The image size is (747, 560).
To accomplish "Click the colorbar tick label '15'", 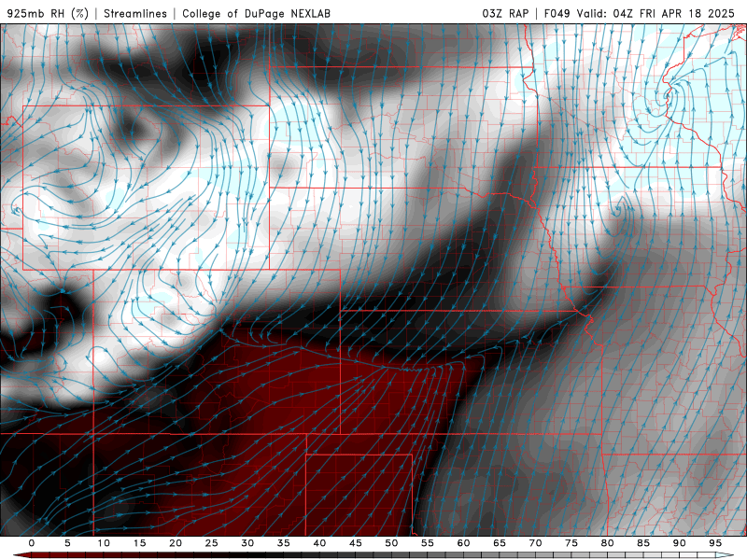I will (139, 543).
